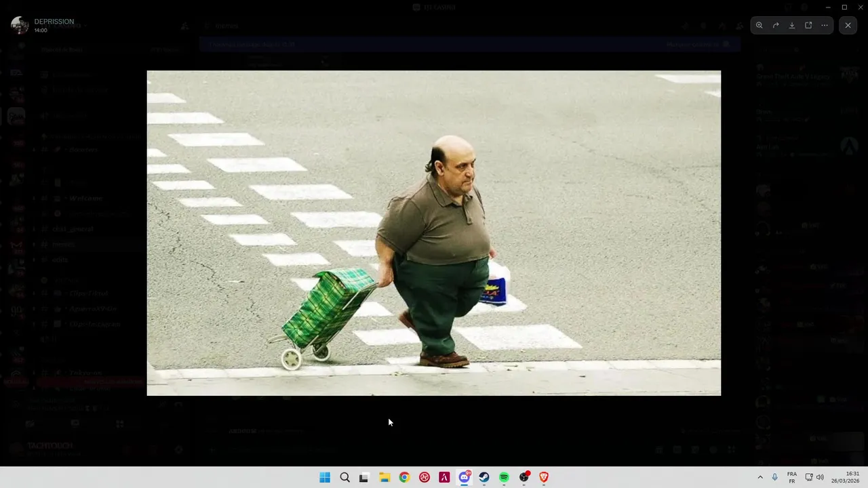
Task: Open the Windows Start menu
Action: click(x=325, y=477)
